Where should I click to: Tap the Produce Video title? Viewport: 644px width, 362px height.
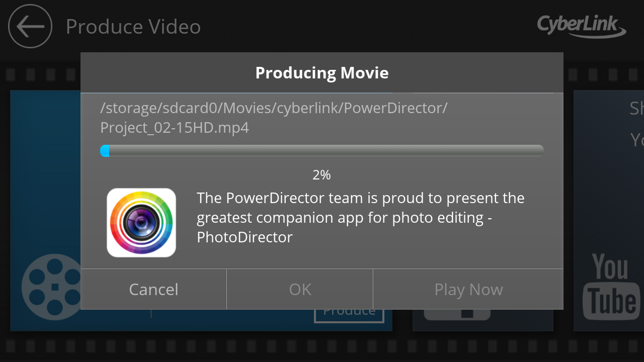(133, 27)
